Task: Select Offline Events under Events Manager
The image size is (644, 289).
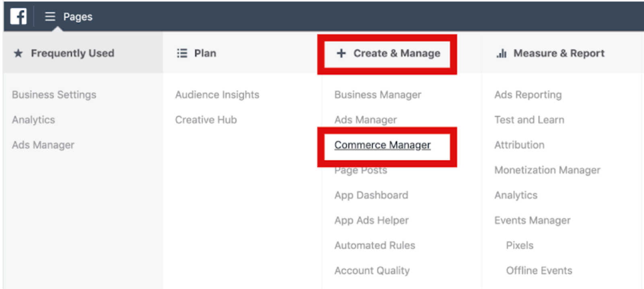Action: click(539, 270)
